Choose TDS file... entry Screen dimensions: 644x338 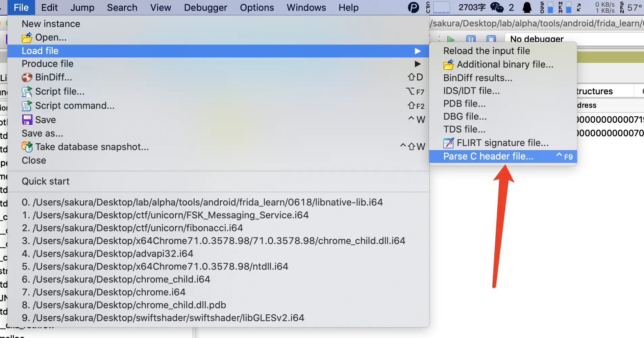(x=503, y=129)
